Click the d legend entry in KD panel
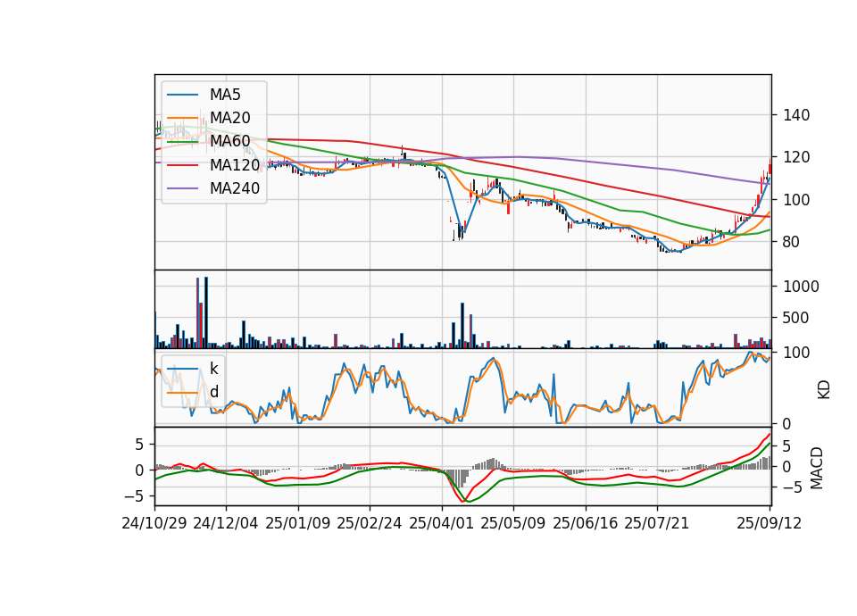 (x=214, y=392)
